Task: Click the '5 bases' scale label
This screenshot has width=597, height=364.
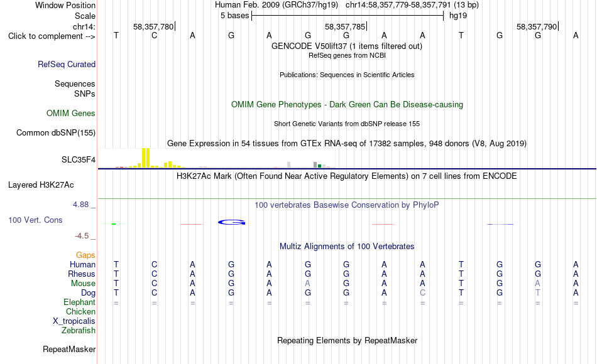Action: pyautogui.click(x=234, y=16)
